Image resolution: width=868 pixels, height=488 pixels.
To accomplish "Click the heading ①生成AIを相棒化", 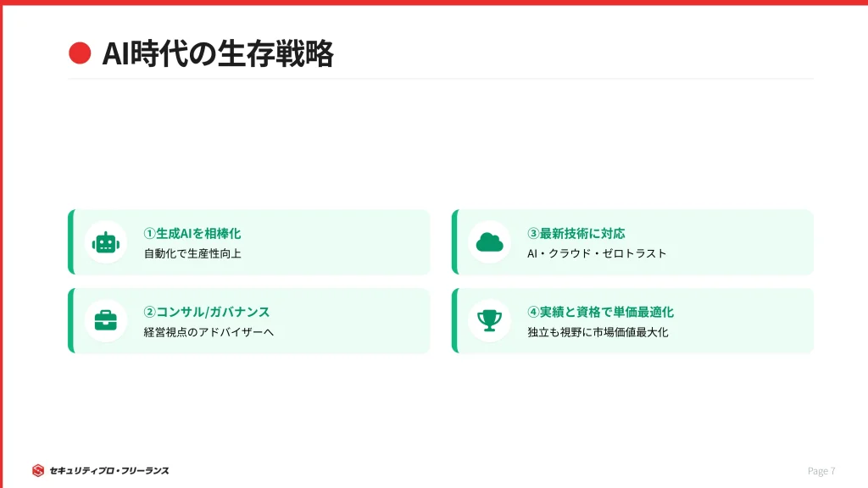I will pos(192,233).
